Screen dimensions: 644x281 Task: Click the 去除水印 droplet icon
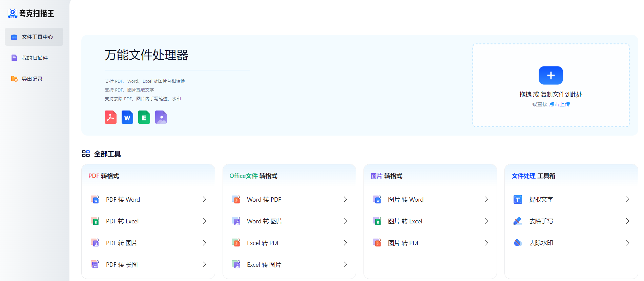point(518,243)
